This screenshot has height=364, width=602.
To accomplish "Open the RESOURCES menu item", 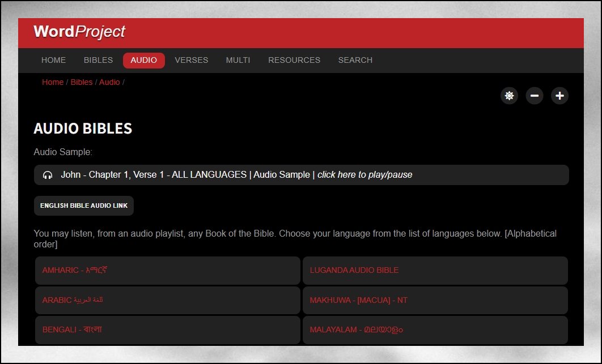I will click(294, 60).
